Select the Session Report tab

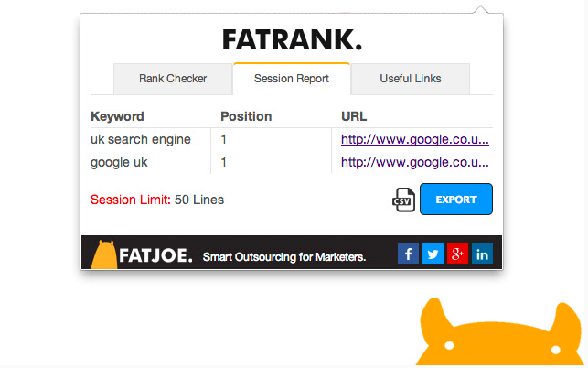click(x=292, y=79)
